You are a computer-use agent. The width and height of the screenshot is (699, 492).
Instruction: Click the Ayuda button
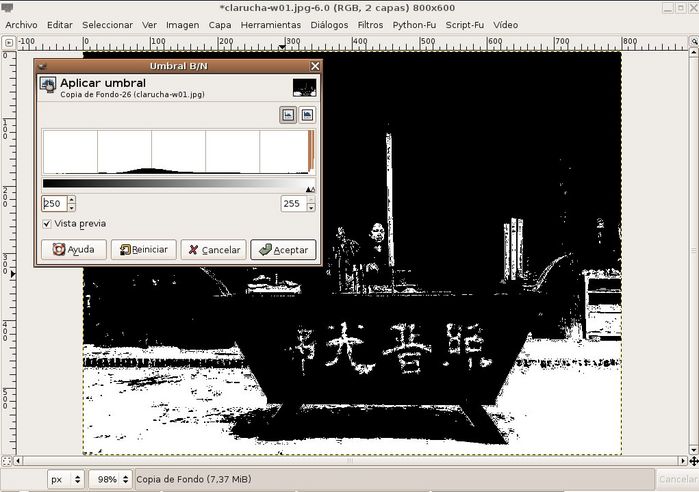click(x=74, y=250)
